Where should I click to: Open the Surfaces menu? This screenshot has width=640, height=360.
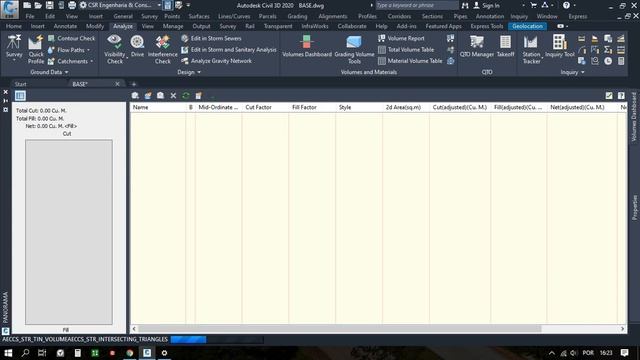point(199,16)
